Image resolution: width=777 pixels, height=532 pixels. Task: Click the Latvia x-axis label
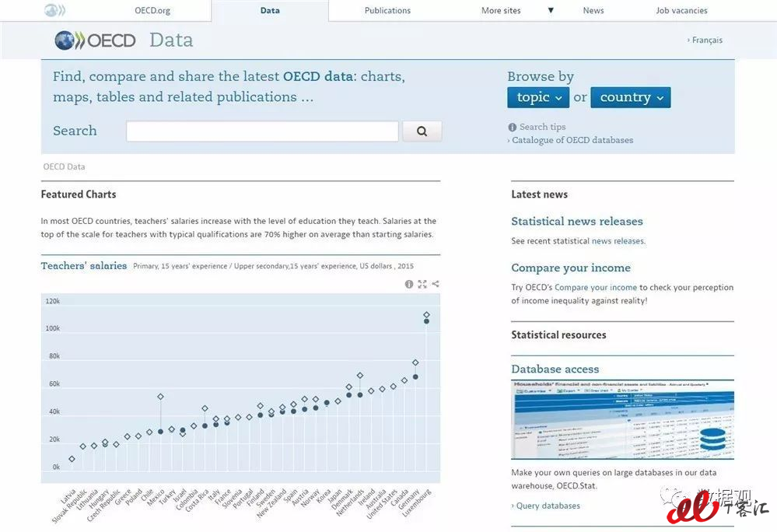point(68,496)
